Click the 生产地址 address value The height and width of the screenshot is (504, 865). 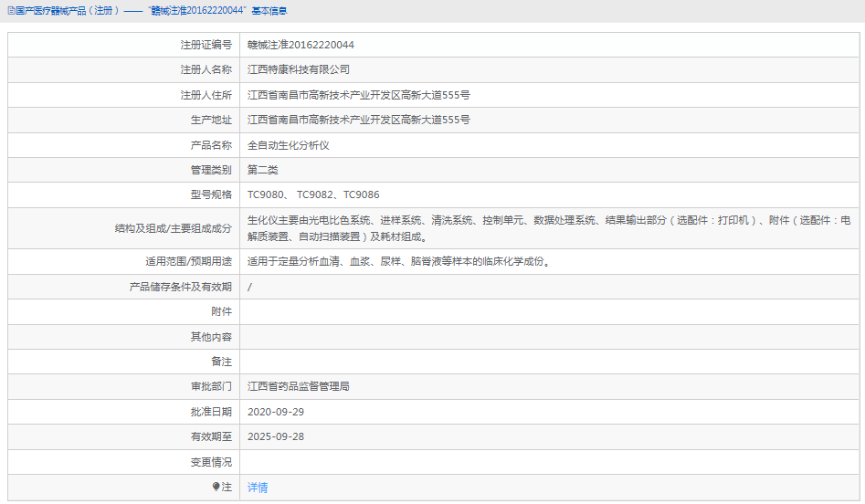coord(359,120)
